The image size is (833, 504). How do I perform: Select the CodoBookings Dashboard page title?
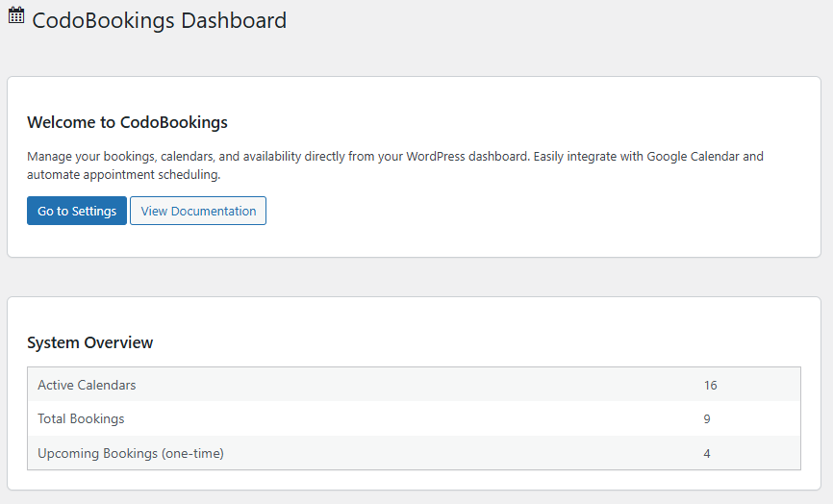(159, 21)
